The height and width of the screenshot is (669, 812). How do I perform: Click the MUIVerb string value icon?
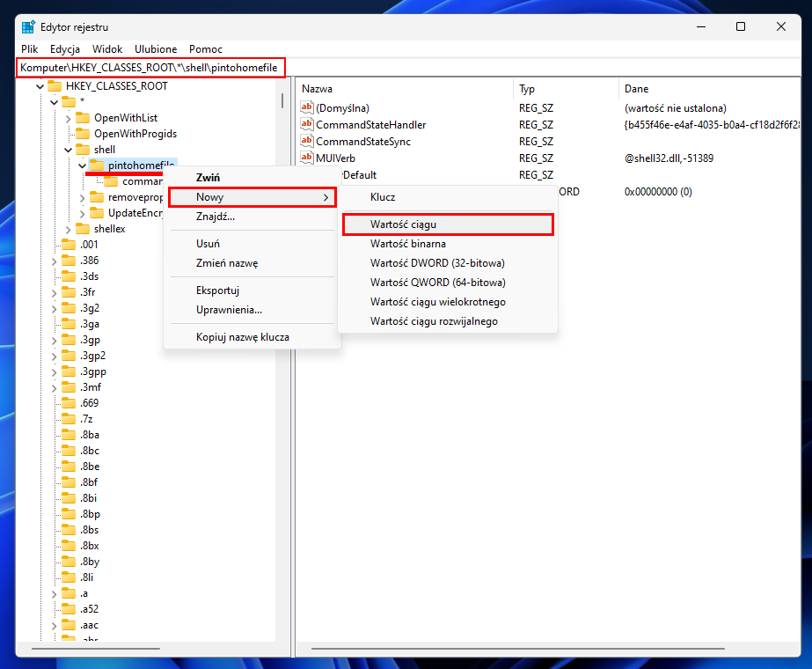(x=306, y=157)
